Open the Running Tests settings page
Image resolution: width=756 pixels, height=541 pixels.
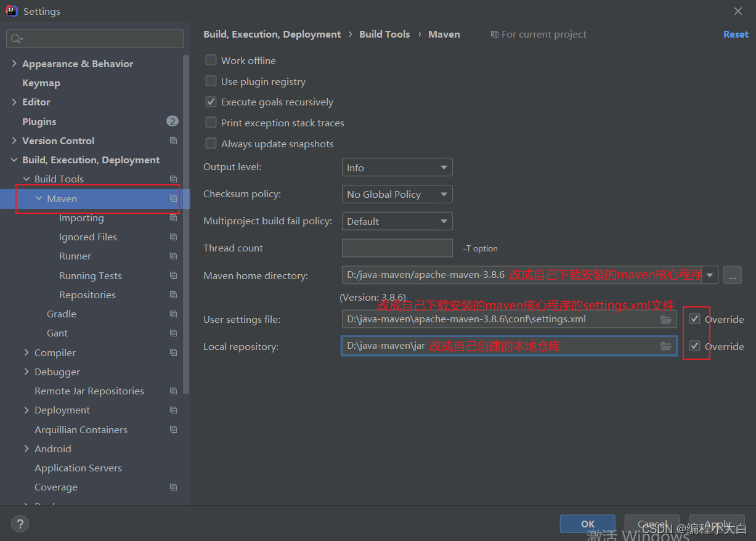pos(91,275)
